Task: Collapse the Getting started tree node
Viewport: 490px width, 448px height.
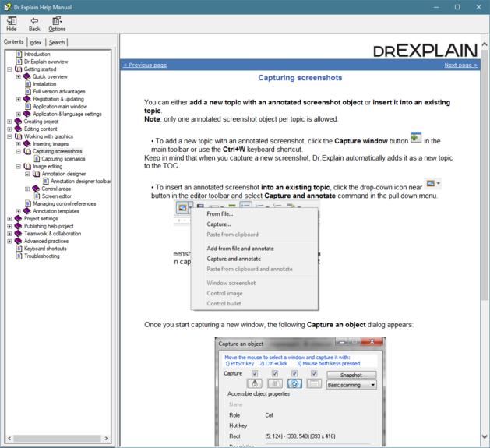Action: click(x=9, y=69)
